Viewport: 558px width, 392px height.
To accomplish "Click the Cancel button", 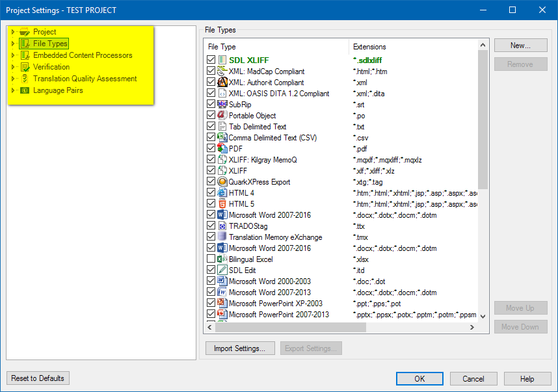I will [473, 379].
